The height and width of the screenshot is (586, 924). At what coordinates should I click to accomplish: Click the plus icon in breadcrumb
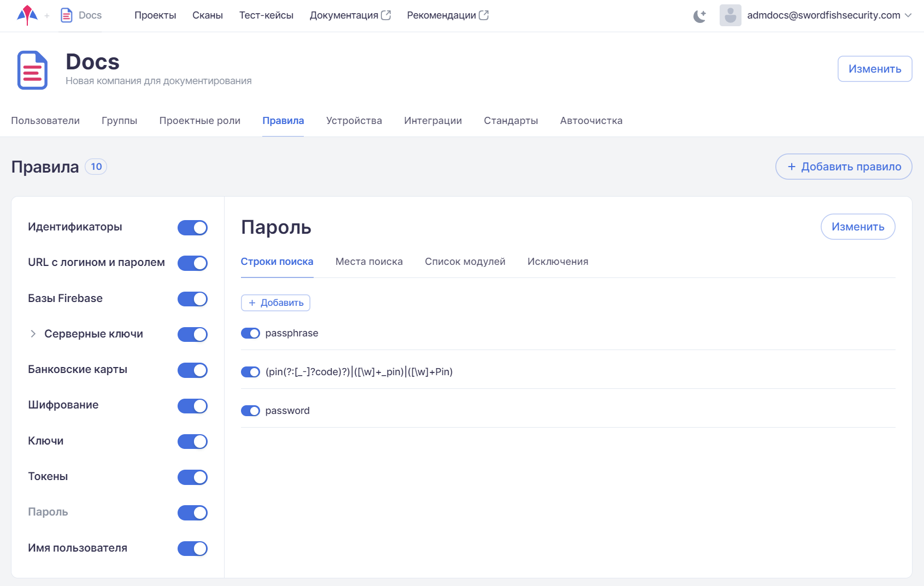point(47,16)
